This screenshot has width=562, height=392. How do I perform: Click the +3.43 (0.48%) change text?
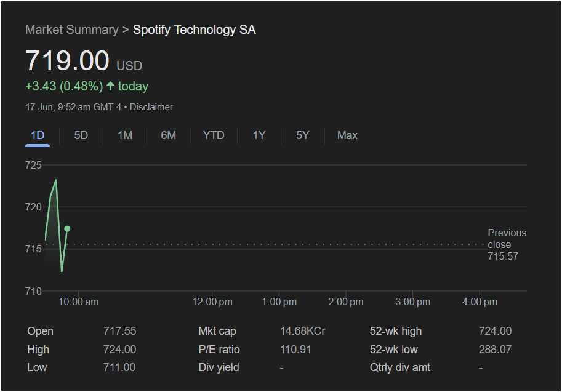(x=64, y=86)
